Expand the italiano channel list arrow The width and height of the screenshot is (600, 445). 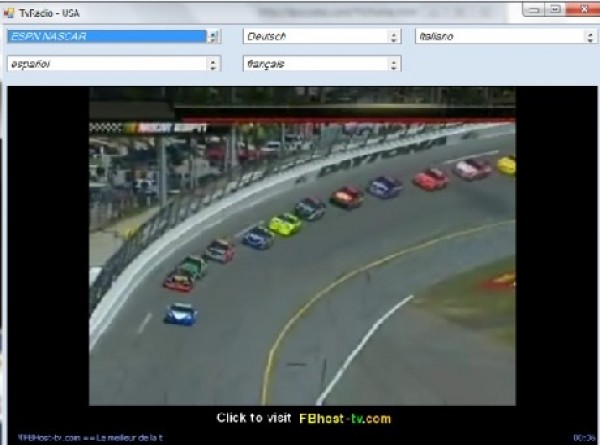click(x=590, y=37)
